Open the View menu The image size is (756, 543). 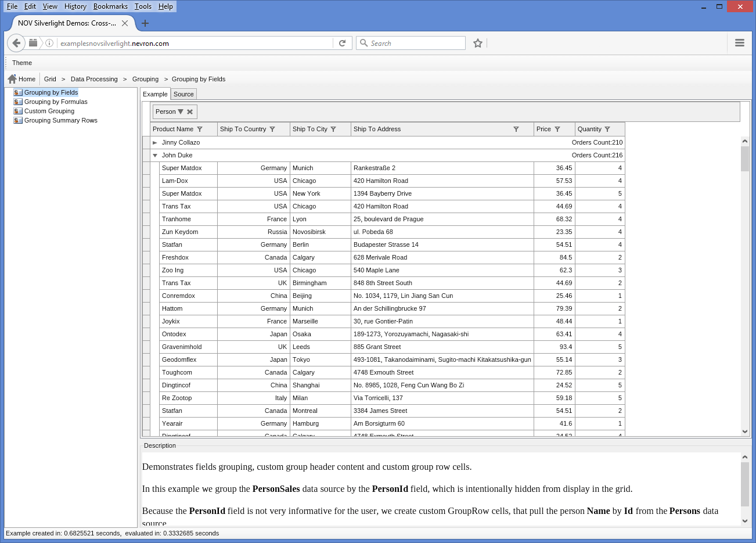[50, 6]
